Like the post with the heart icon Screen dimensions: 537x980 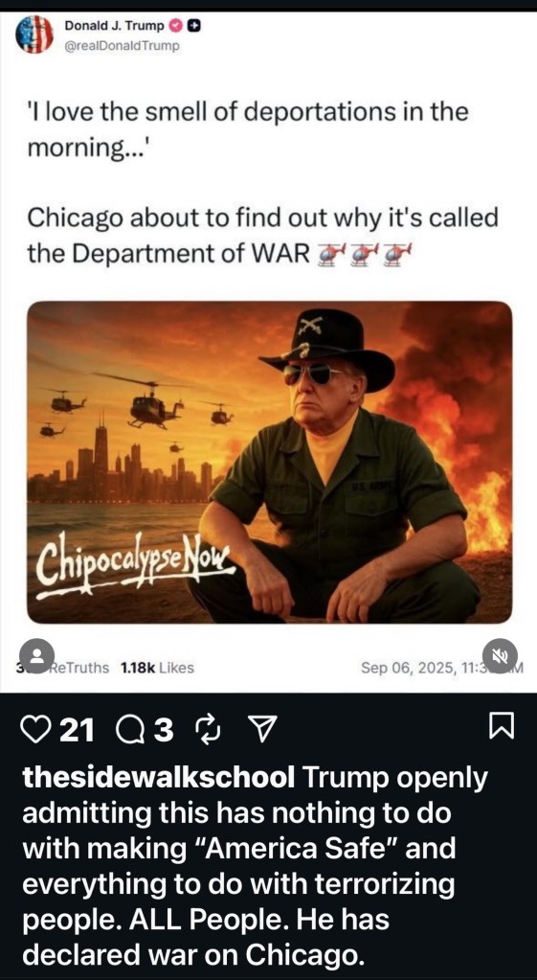coord(35,729)
